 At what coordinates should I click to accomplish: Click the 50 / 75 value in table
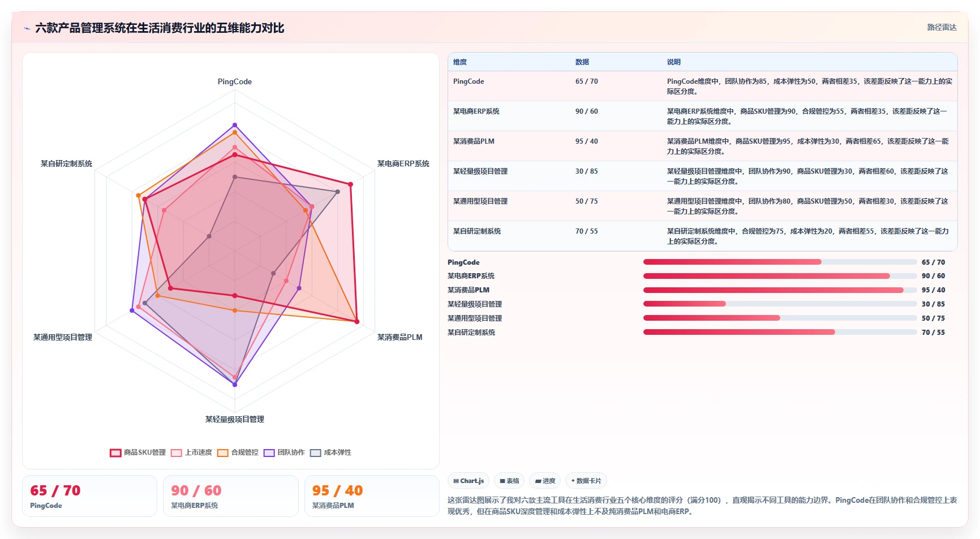(587, 201)
